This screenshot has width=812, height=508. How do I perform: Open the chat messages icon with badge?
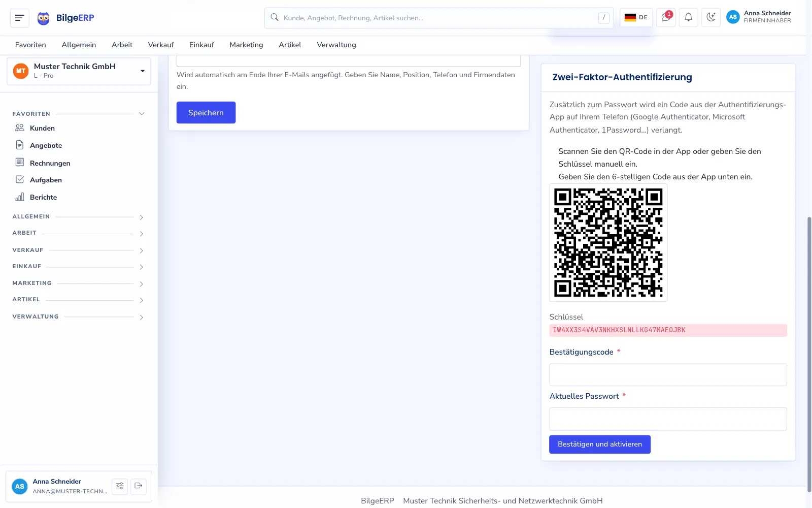click(x=666, y=17)
